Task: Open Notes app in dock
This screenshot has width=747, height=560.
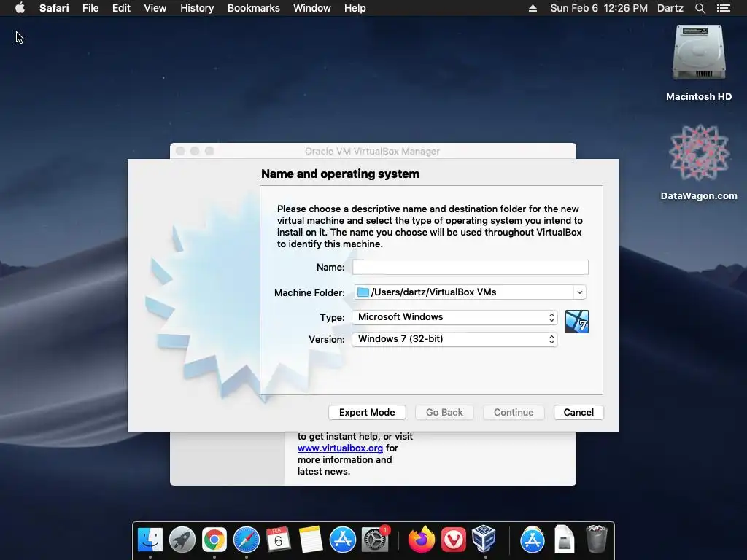Action: 311,540
